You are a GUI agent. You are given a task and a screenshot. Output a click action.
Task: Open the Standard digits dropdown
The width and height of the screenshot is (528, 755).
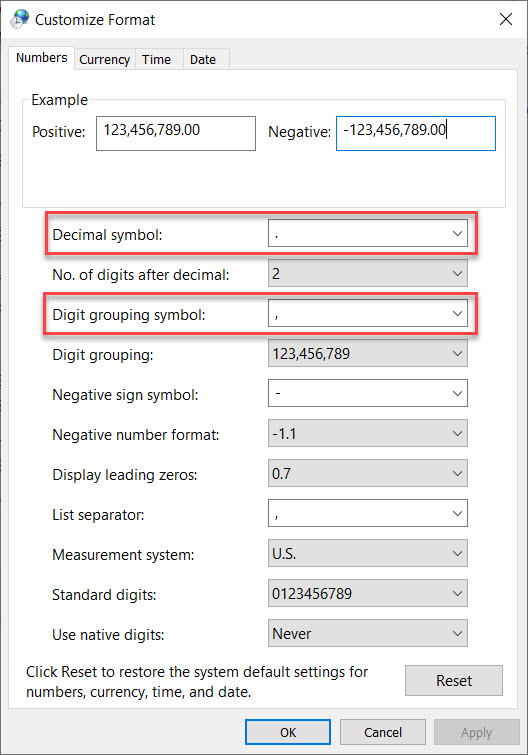(x=368, y=593)
